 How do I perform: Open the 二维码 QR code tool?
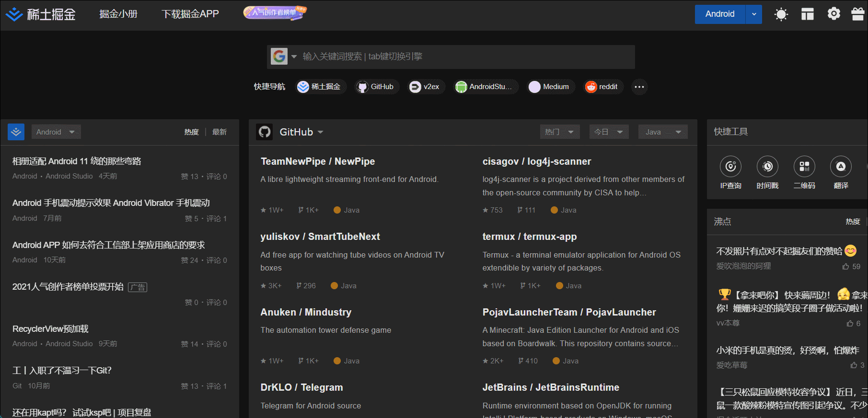(804, 172)
